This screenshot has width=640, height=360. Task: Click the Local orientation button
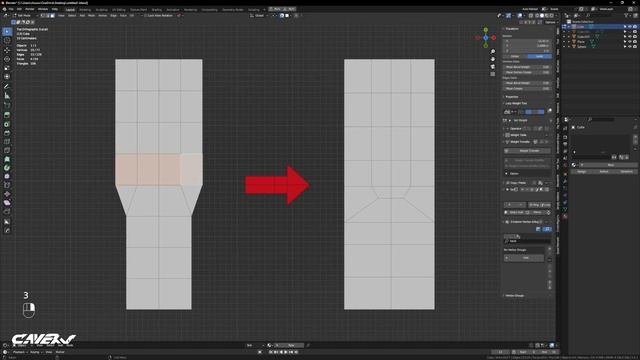click(540, 56)
